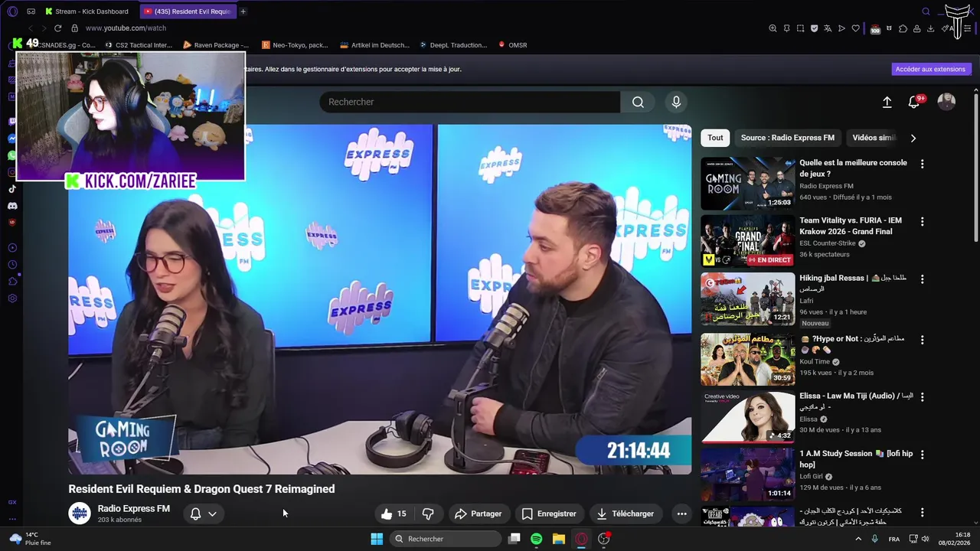Open the ad blocker shield icon
The image size is (980, 551).
click(814, 28)
